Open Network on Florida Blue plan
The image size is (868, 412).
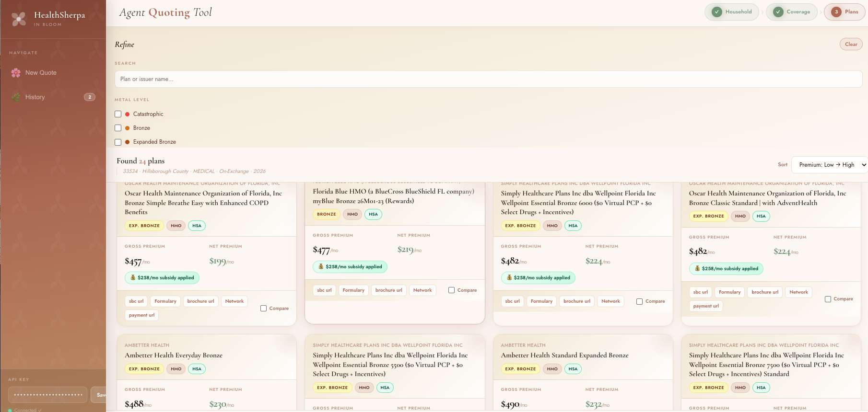point(422,290)
